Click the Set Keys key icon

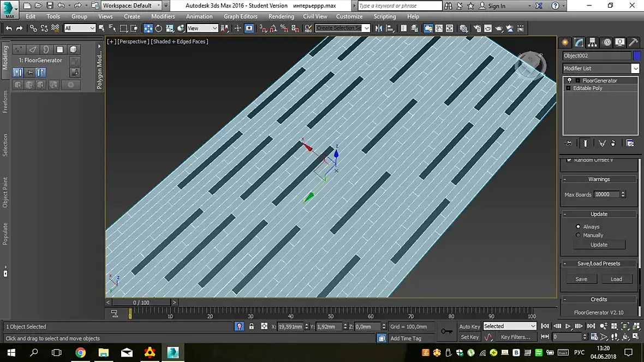click(446, 331)
